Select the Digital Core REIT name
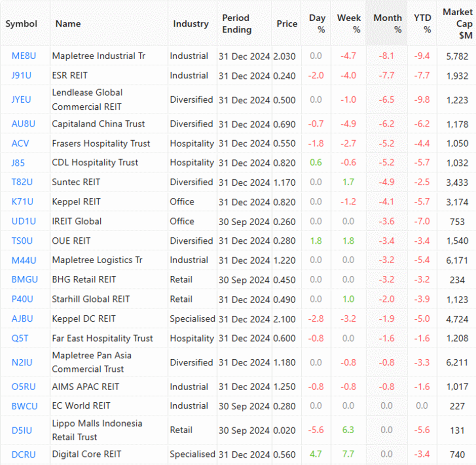476x465 pixels. (87, 454)
